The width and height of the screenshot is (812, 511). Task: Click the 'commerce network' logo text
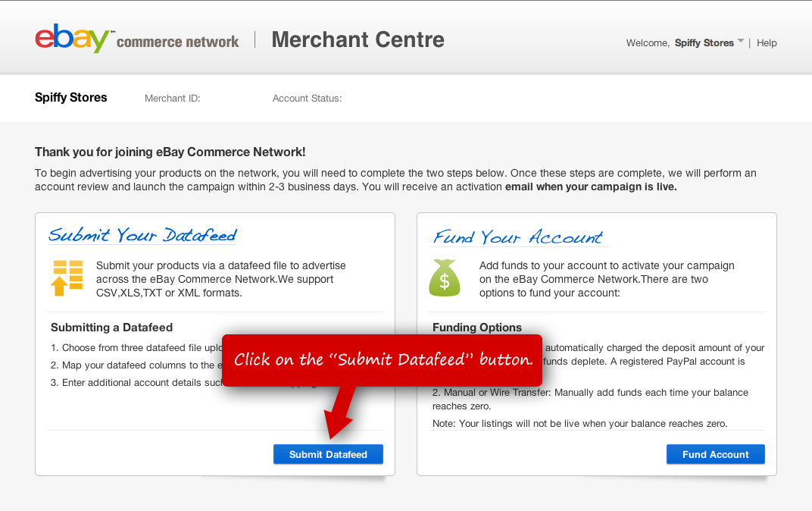click(178, 42)
